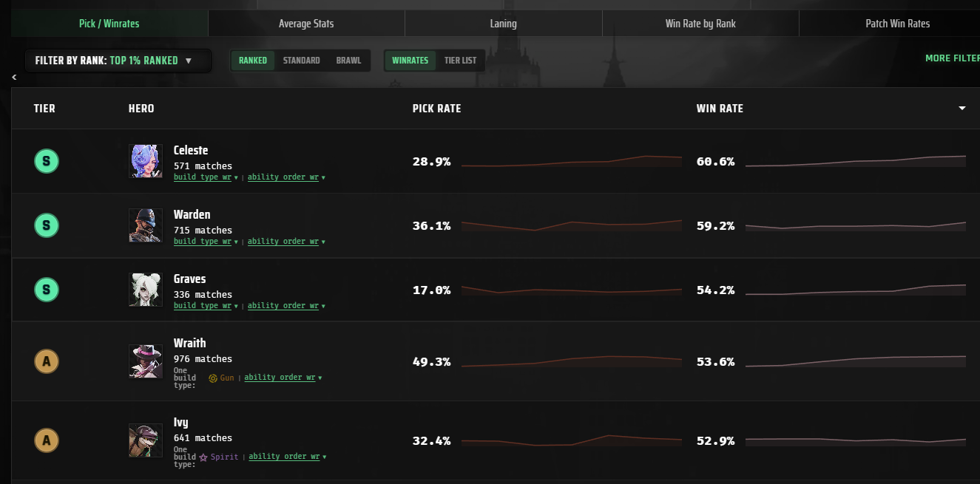Expand Ivy's ability order wr
The image size is (980, 484).
pyautogui.click(x=288, y=457)
